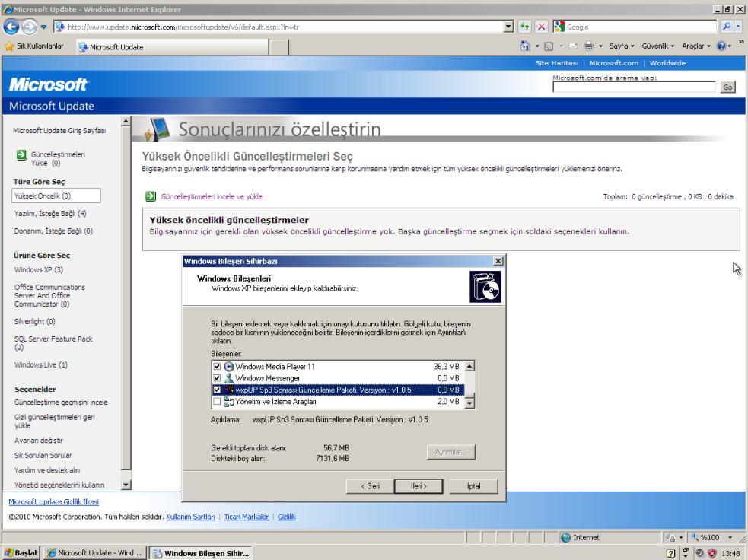Expand the Home button dropdown arrow
This screenshot has height=560, width=748.
(x=536, y=46)
